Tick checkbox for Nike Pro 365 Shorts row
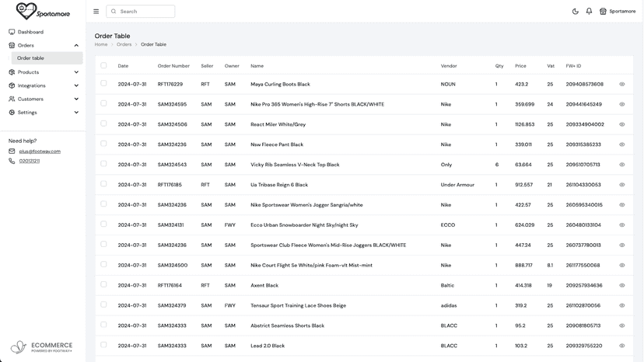 [103, 103]
